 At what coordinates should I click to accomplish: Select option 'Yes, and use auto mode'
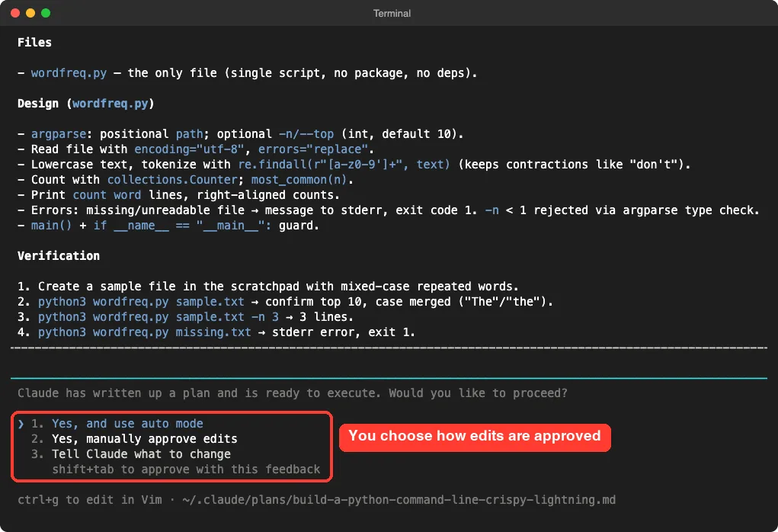coord(127,423)
